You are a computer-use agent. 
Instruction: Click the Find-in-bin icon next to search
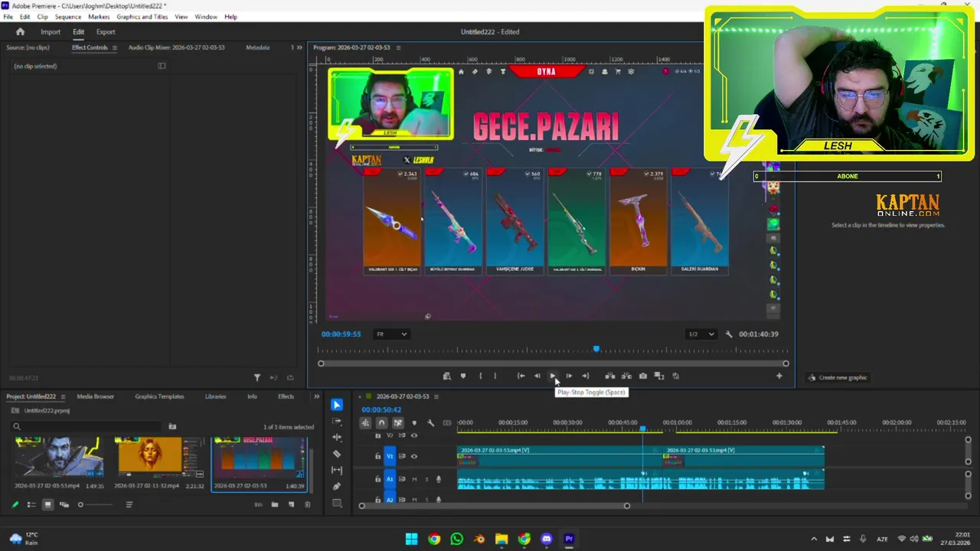click(172, 426)
